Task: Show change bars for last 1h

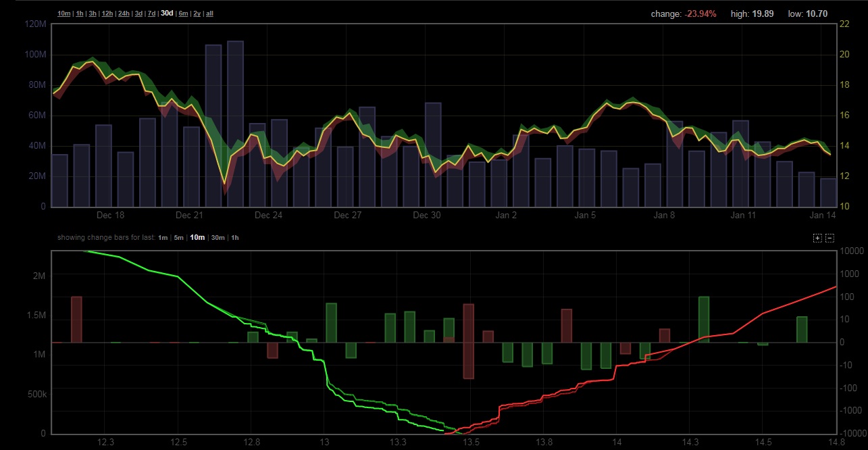Action: 235,238
